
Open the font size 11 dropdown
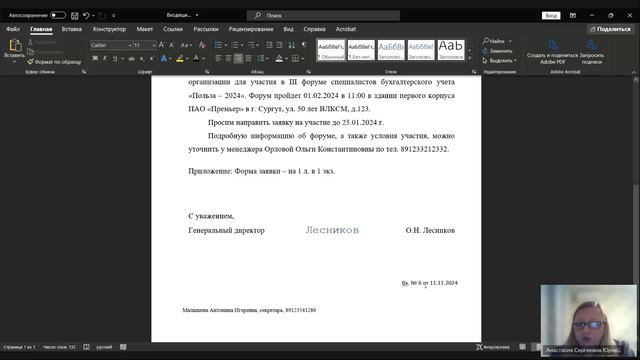(x=153, y=45)
